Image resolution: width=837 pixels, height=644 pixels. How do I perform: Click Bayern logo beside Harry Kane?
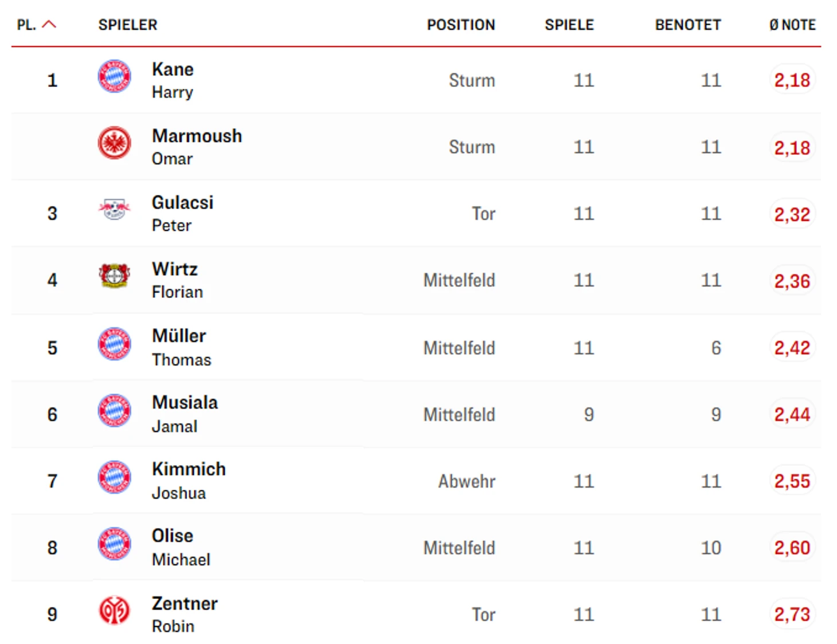[115, 77]
